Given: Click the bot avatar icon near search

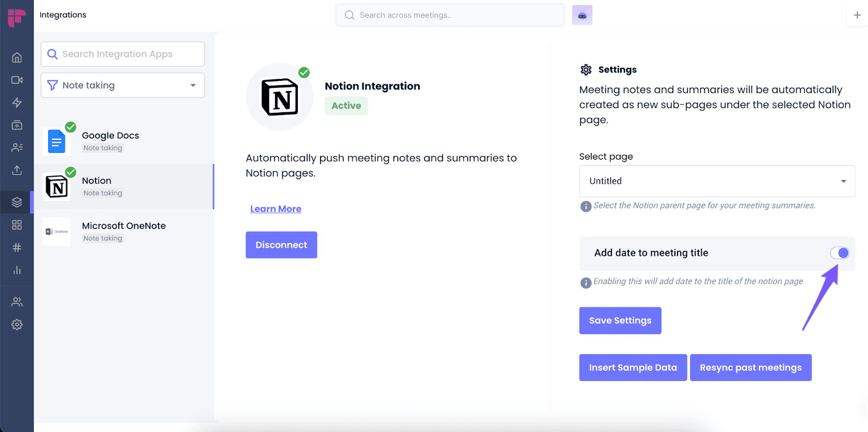Looking at the screenshot, I should point(582,15).
